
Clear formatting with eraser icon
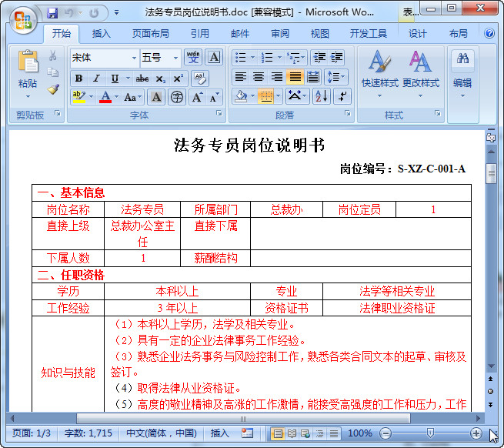(x=200, y=79)
